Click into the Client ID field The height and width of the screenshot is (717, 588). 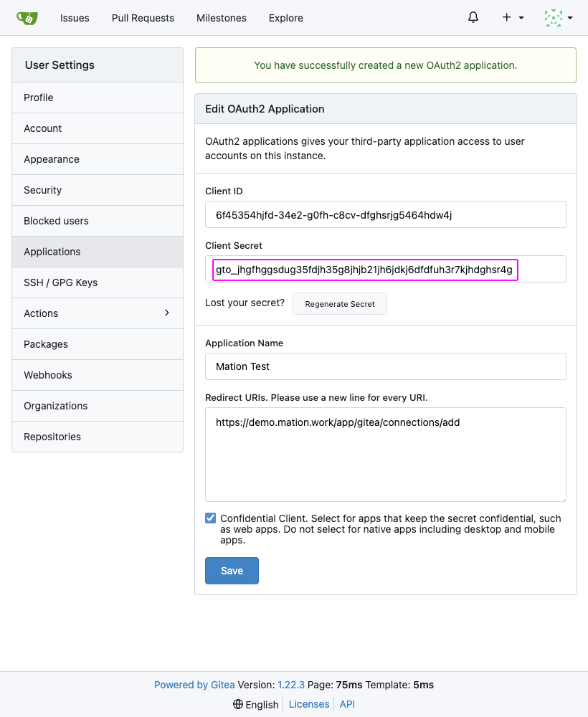[x=386, y=214]
